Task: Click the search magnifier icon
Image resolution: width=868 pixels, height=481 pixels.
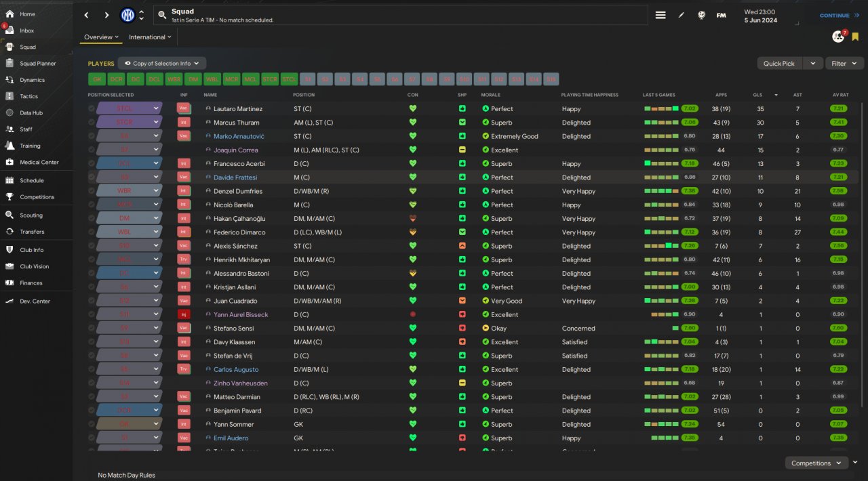Action: pyautogui.click(x=162, y=15)
